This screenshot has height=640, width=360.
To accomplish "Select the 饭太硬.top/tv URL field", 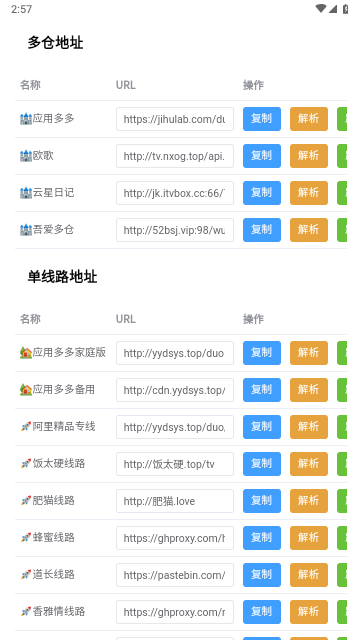I will click(x=175, y=464).
